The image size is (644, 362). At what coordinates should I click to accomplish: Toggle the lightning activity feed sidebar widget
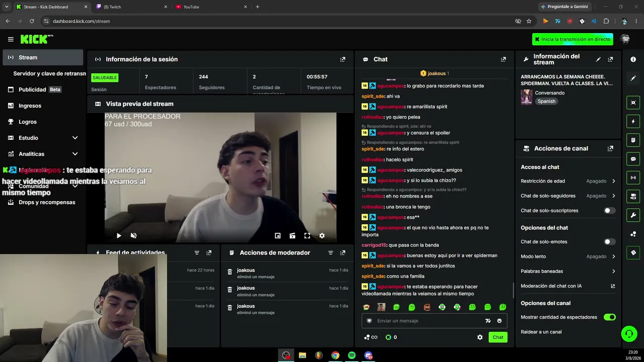click(633, 121)
